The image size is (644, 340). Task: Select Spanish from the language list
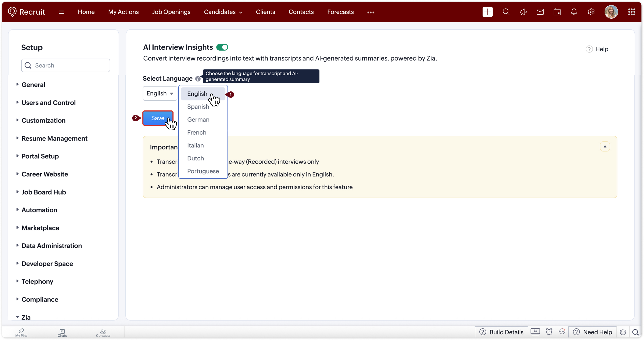click(x=198, y=107)
